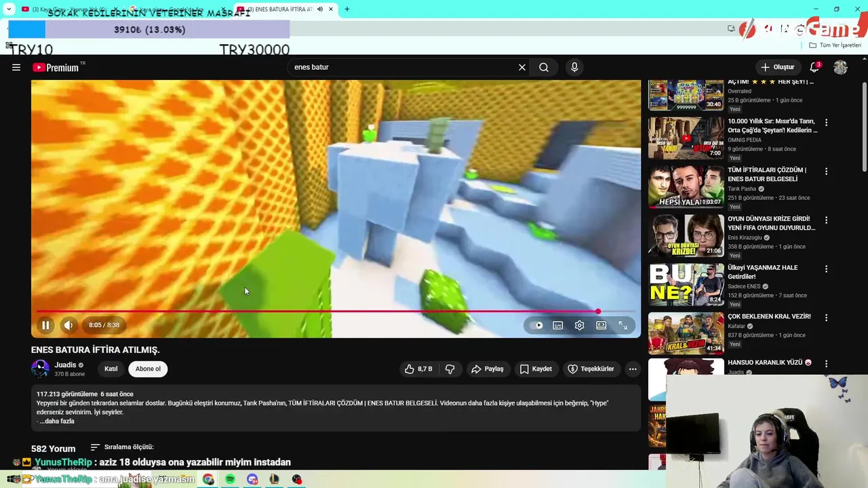The width and height of the screenshot is (868, 488).
Task: Open the 'Tüm Yer İşaretleri' bookmarks folder
Action: [x=835, y=45]
